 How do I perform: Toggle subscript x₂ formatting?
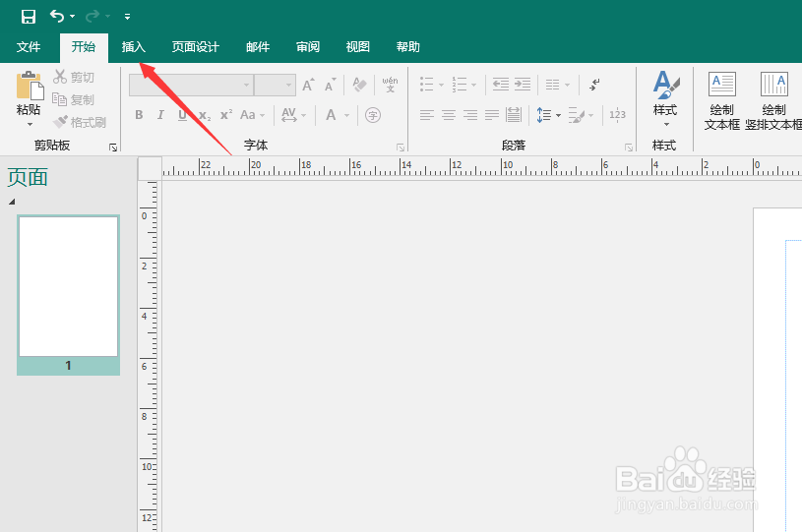[x=205, y=115]
